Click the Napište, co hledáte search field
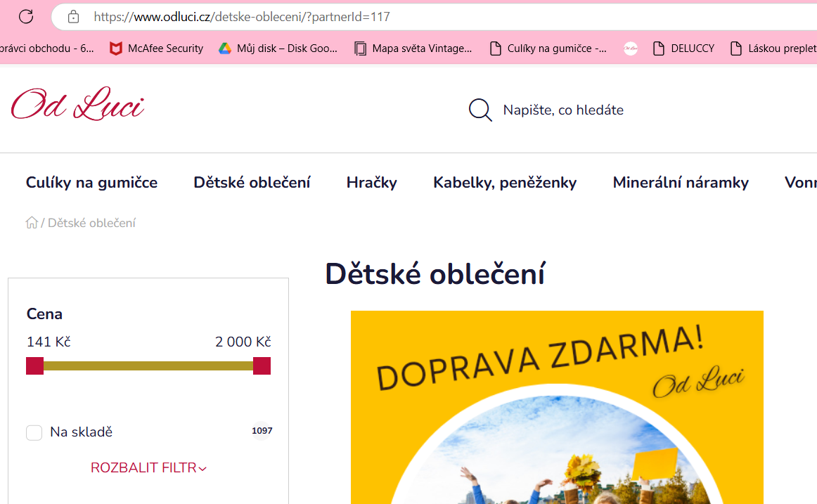The height and width of the screenshot is (504, 817). (563, 110)
